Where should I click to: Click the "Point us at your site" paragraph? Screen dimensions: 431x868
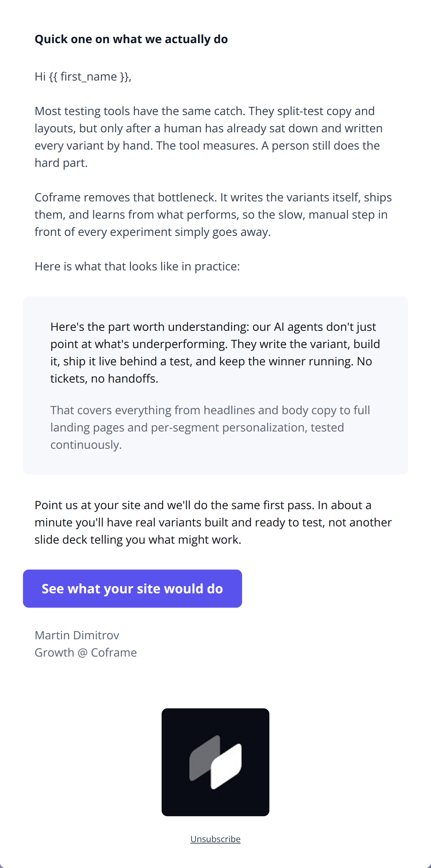pyautogui.click(x=213, y=522)
